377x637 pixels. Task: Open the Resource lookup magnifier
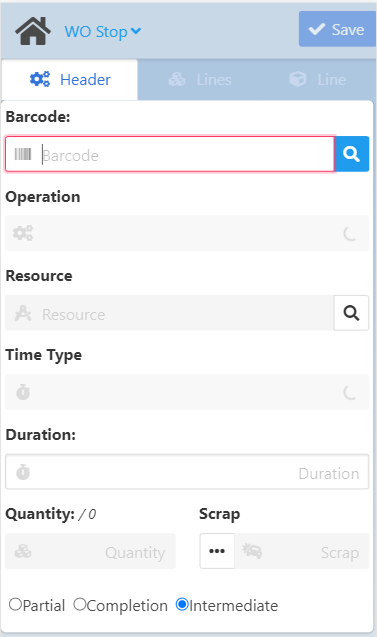pyautogui.click(x=351, y=313)
